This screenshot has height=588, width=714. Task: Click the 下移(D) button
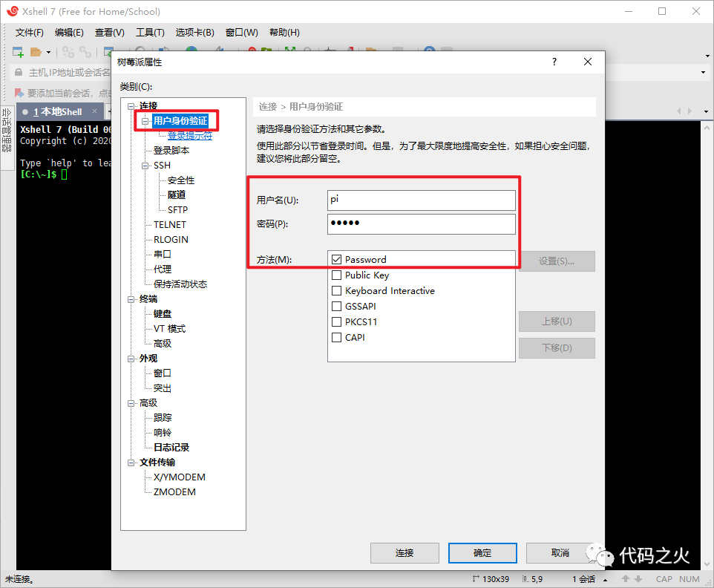click(557, 348)
